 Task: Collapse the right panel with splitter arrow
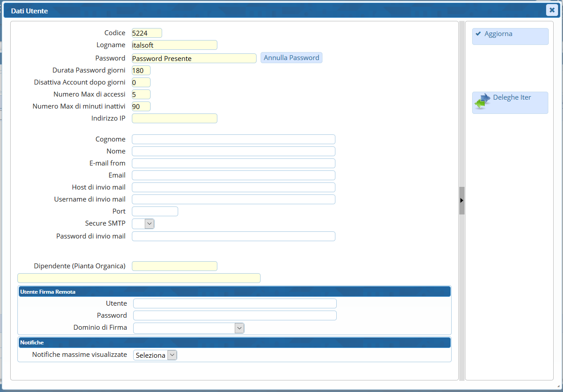[461, 201]
